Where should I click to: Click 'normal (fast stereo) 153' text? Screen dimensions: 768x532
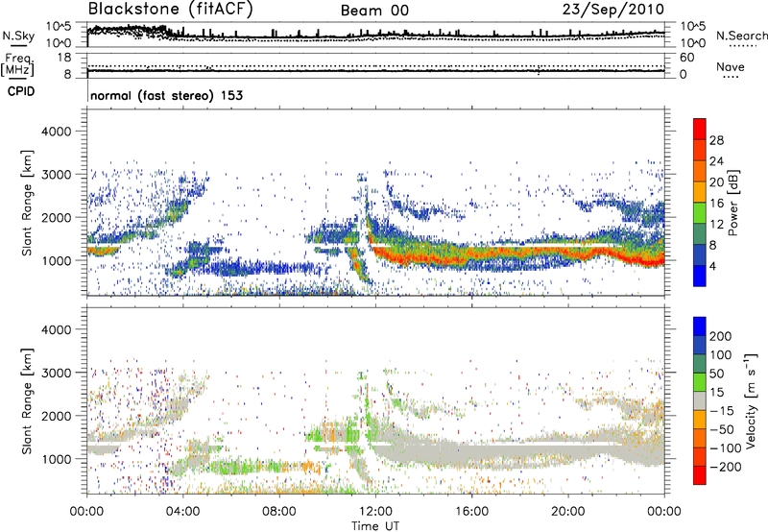point(166,95)
